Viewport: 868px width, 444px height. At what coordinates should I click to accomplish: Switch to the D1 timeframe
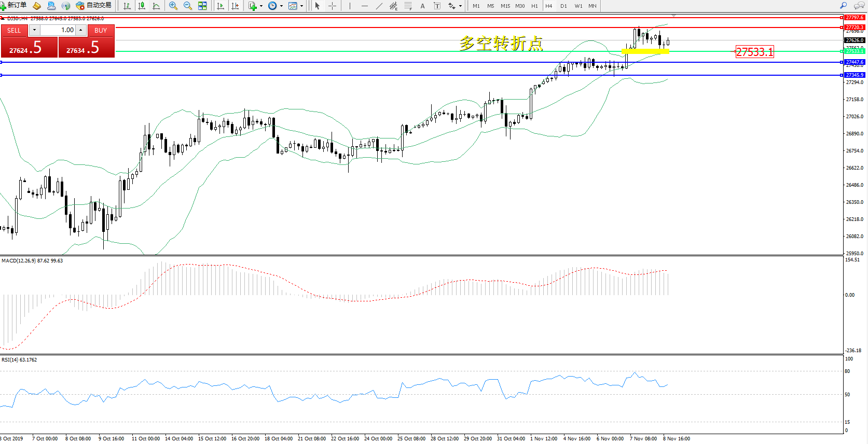tap(563, 6)
